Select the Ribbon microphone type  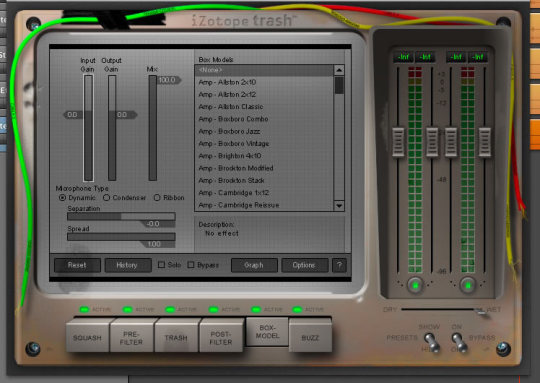[157, 197]
